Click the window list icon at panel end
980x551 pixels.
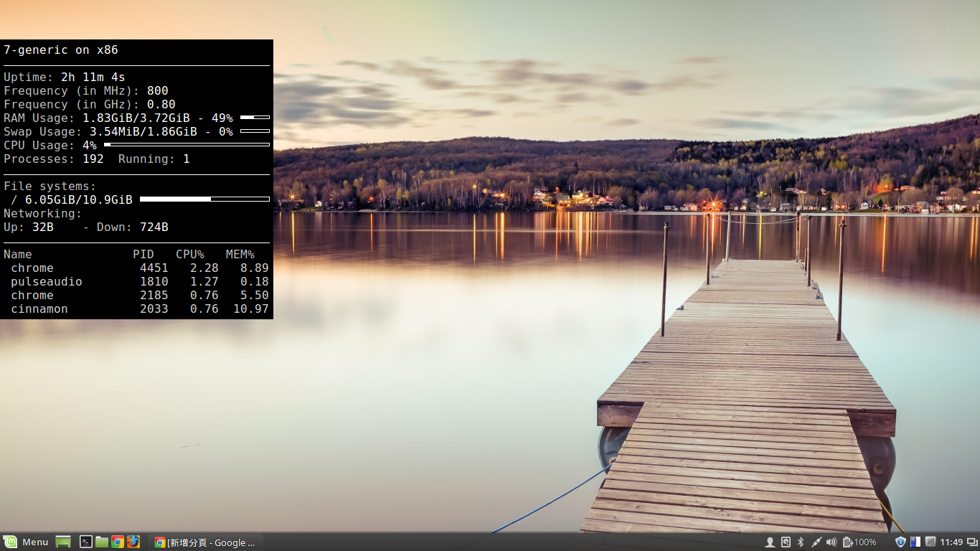click(972, 542)
